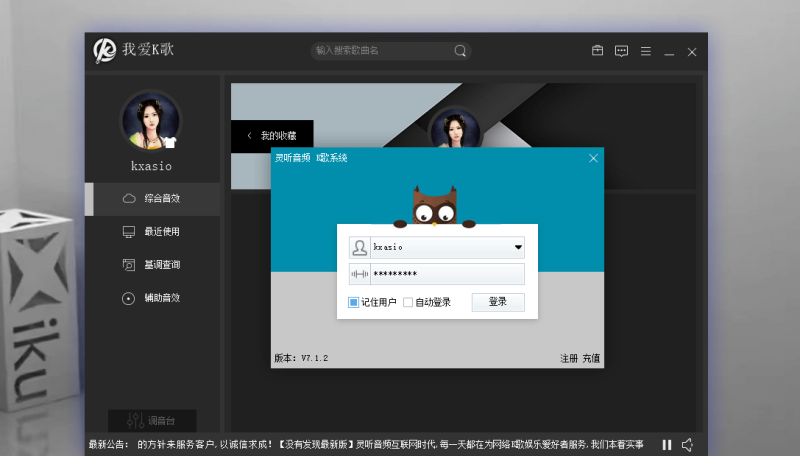Click the monitor icon beside 最近使用
The height and width of the screenshot is (456, 800).
(129, 232)
